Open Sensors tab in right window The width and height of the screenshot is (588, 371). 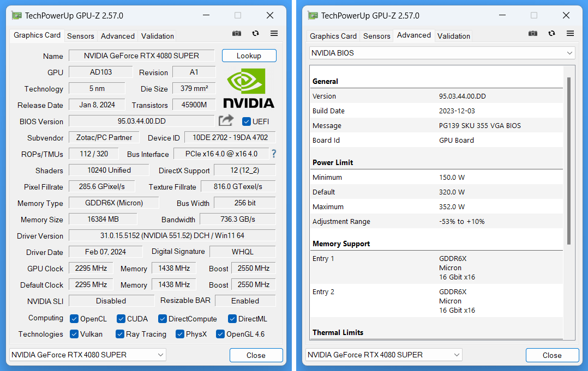[376, 36]
